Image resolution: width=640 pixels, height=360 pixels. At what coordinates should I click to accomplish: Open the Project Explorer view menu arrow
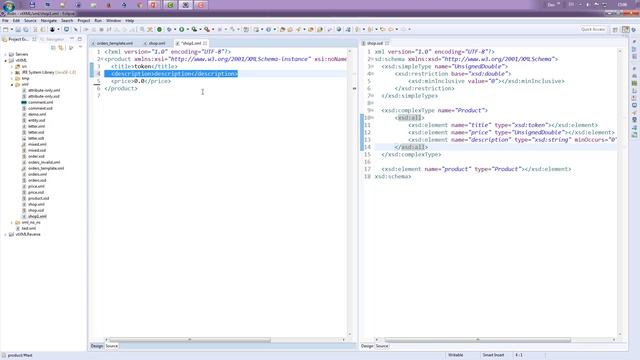tap(80, 47)
